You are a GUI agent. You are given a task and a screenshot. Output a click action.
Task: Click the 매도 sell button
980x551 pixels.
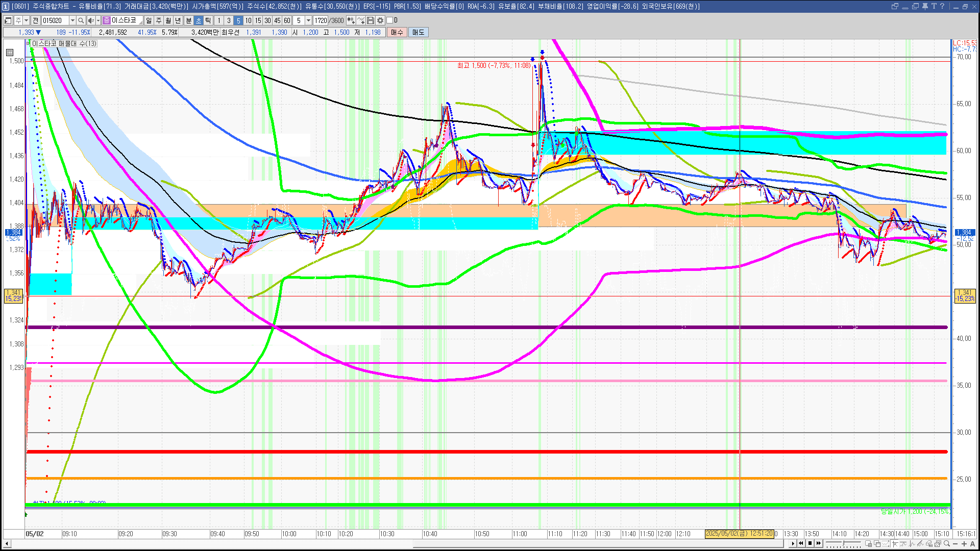[418, 32]
